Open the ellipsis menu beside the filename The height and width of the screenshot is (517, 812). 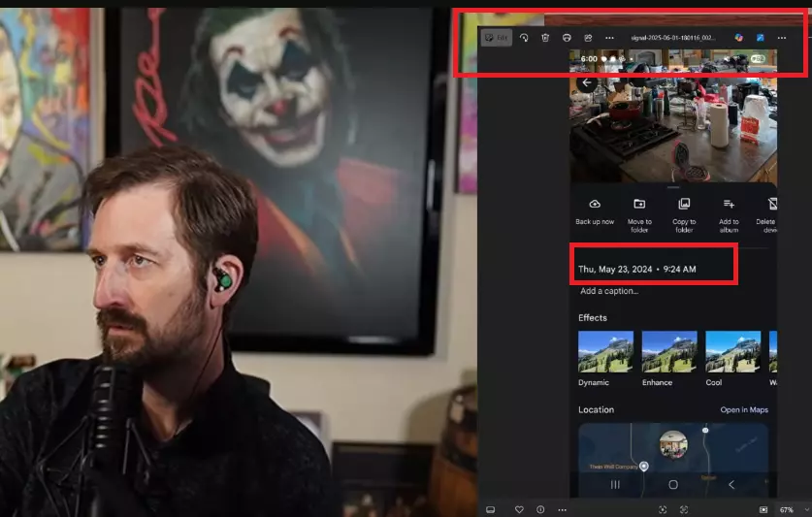click(x=609, y=38)
